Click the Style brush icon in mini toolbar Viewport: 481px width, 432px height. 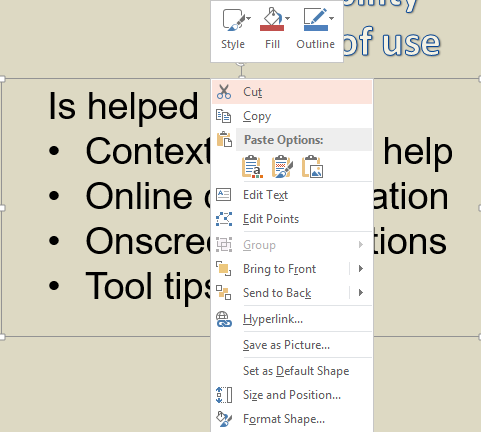(233, 20)
